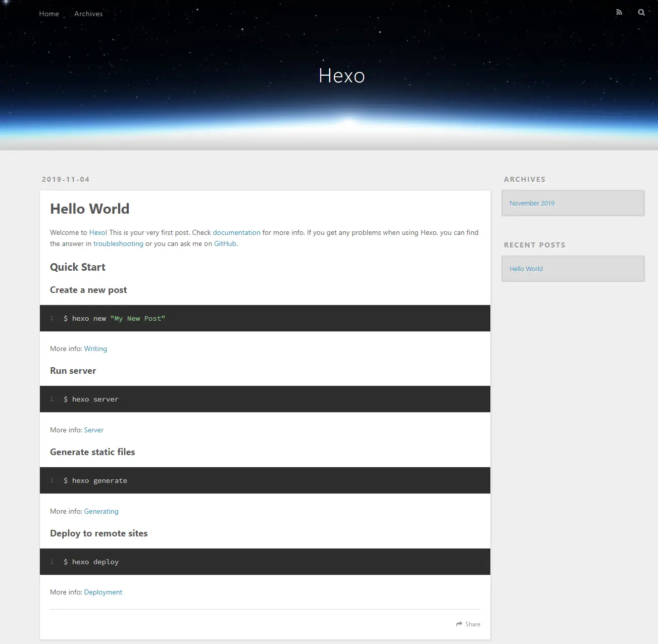Image resolution: width=658 pixels, height=644 pixels.
Task: Open the RSS feed icon
Action: pyautogui.click(x=619, y=13)
